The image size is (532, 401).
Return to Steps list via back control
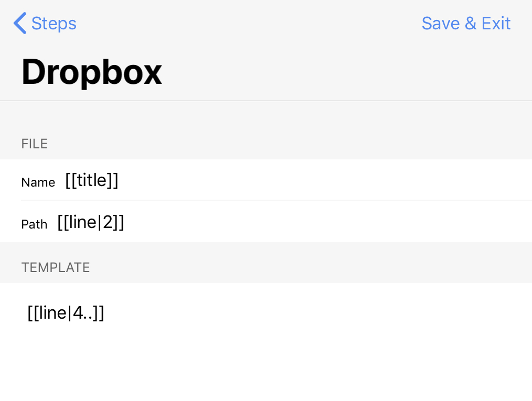[45, 23]
